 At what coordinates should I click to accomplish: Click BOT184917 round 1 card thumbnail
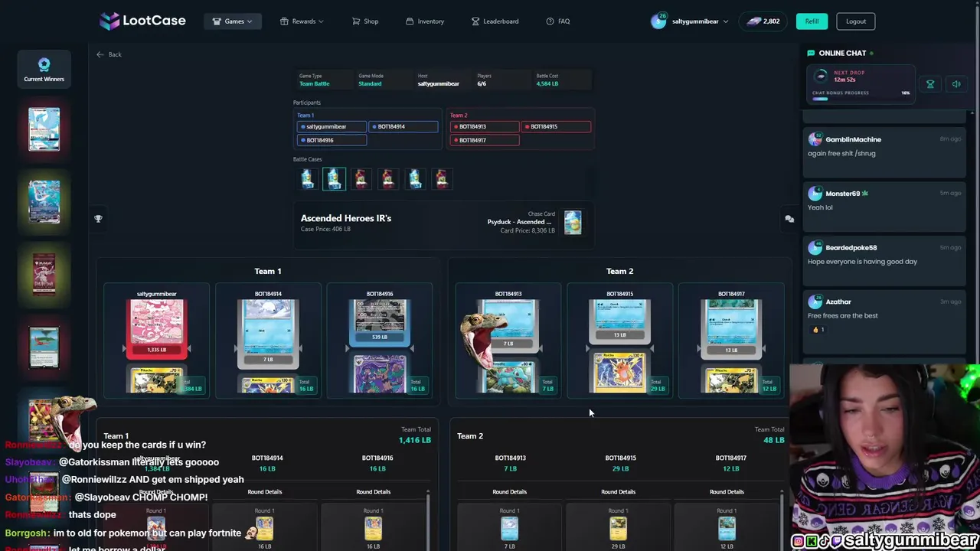click(727, 529)
